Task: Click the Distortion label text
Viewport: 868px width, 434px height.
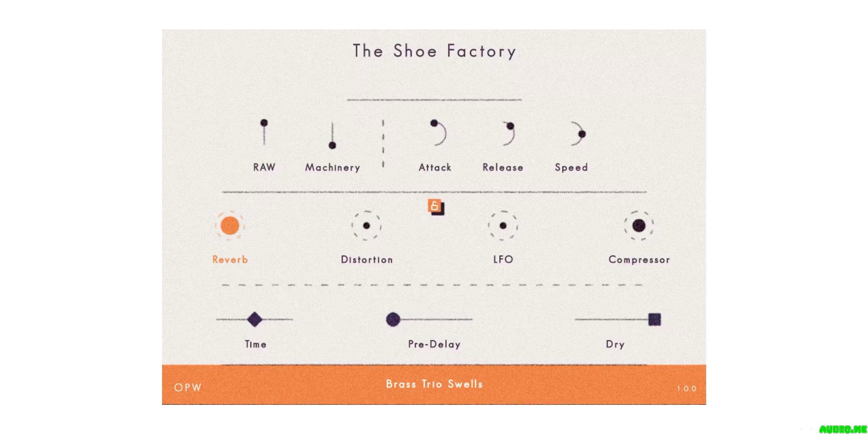Action: point(367,260)
